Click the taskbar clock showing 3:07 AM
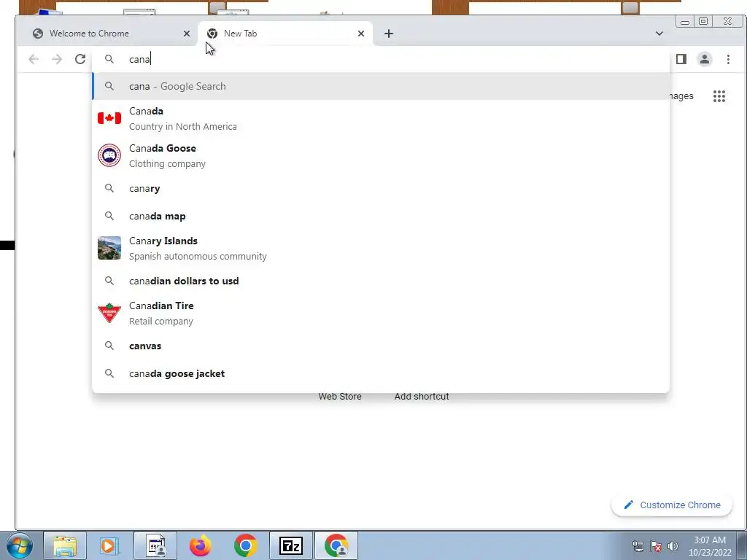The width and height of the screenshot is (747, 560). (710, 546)
